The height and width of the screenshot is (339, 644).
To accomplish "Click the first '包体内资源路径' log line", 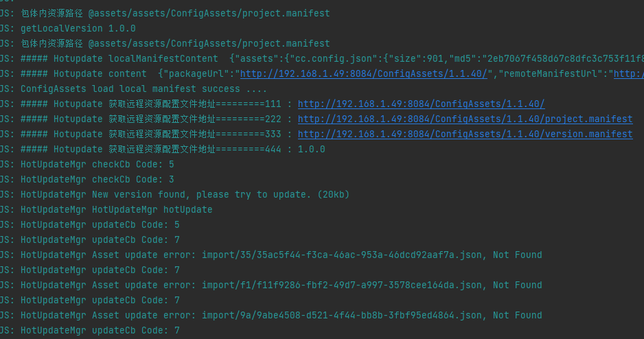I will 175,13.
